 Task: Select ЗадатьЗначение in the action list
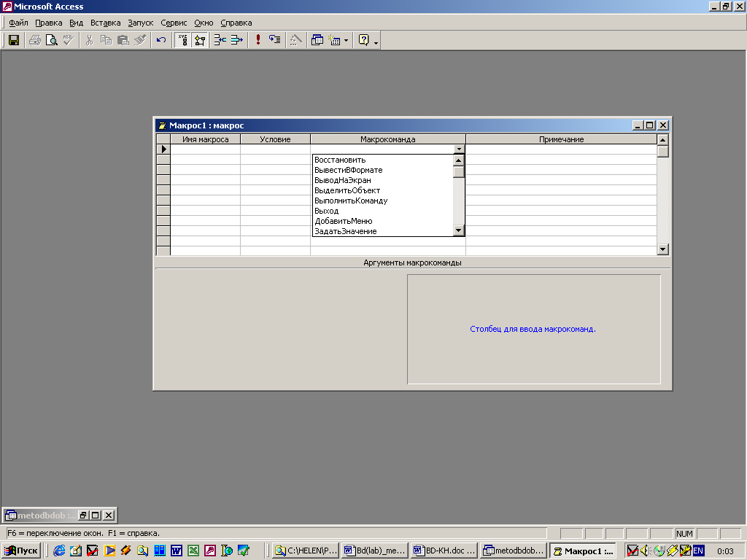[382, 231]
